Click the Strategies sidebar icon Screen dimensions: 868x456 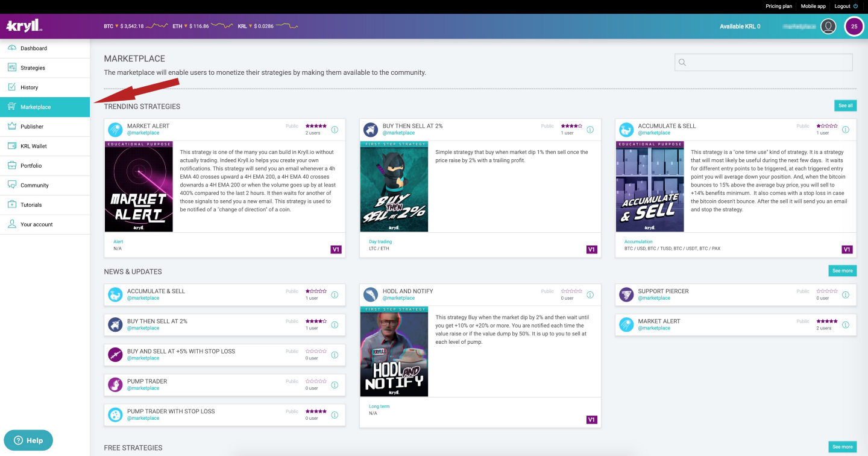[x=12, y=68]
